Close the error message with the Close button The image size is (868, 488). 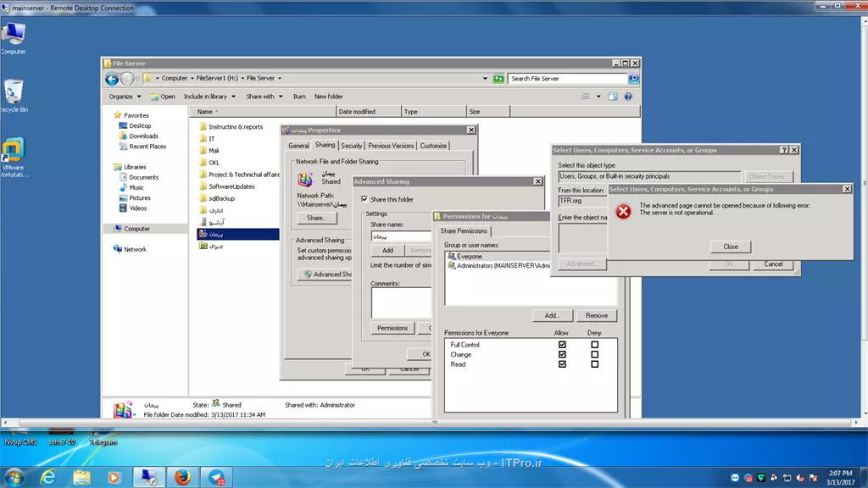[x=730, y=247]
